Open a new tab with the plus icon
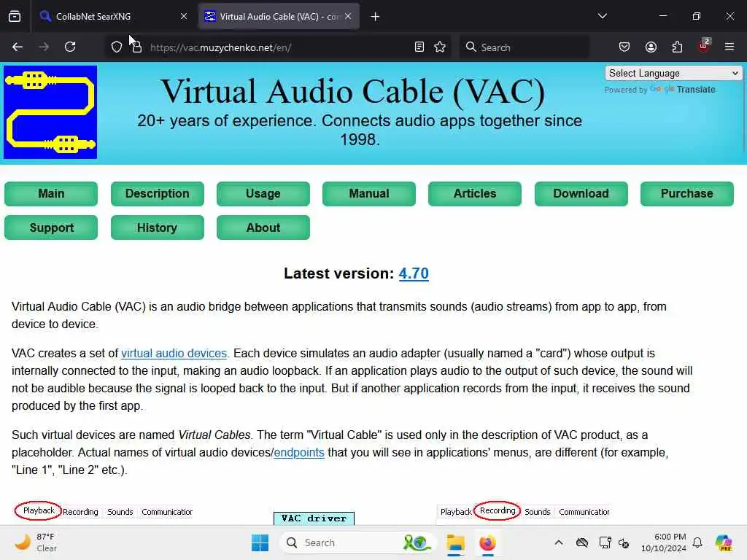 click(x=376, y=17)
